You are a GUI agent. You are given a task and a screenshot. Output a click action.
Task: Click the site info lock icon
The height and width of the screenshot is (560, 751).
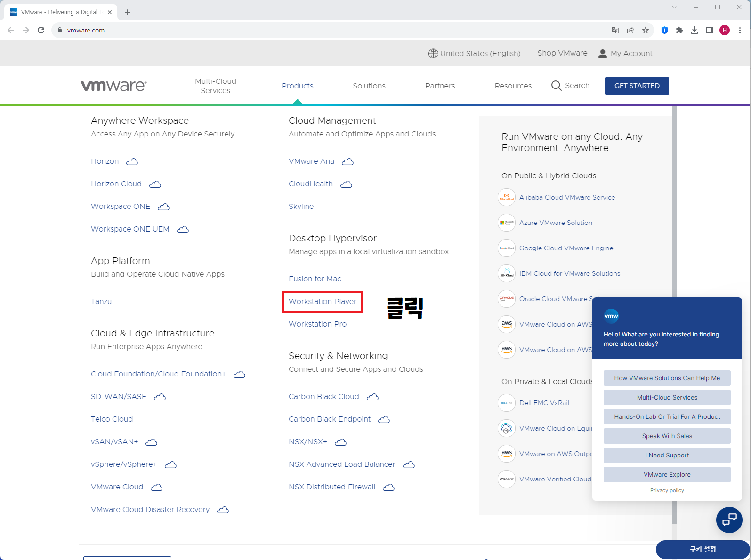coord(60,30)
